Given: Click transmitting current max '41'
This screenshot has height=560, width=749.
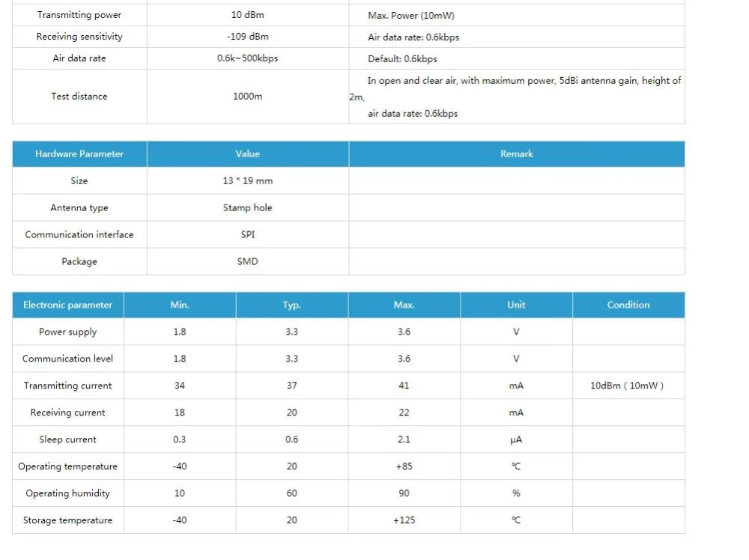Looking at the screenshot, I should tap(404, 386).
